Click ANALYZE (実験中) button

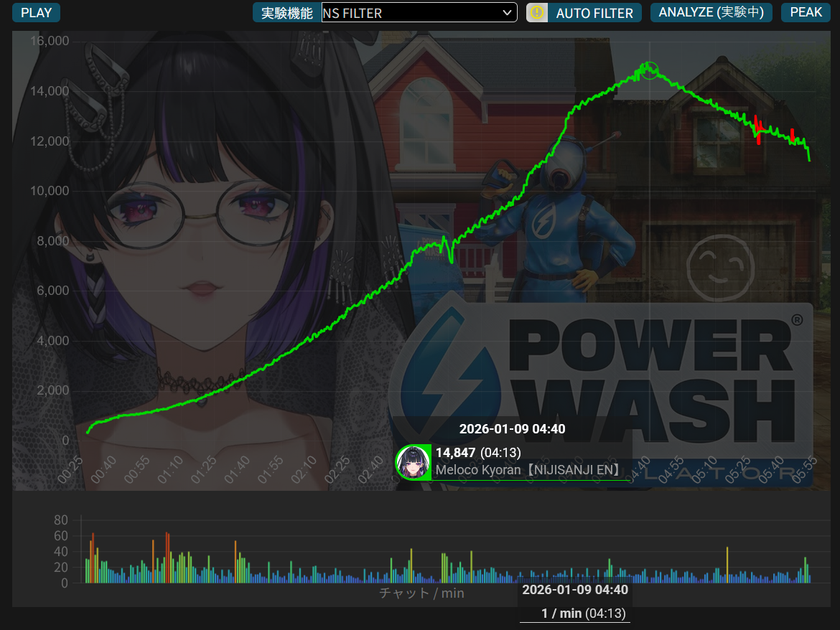point(711,12)
